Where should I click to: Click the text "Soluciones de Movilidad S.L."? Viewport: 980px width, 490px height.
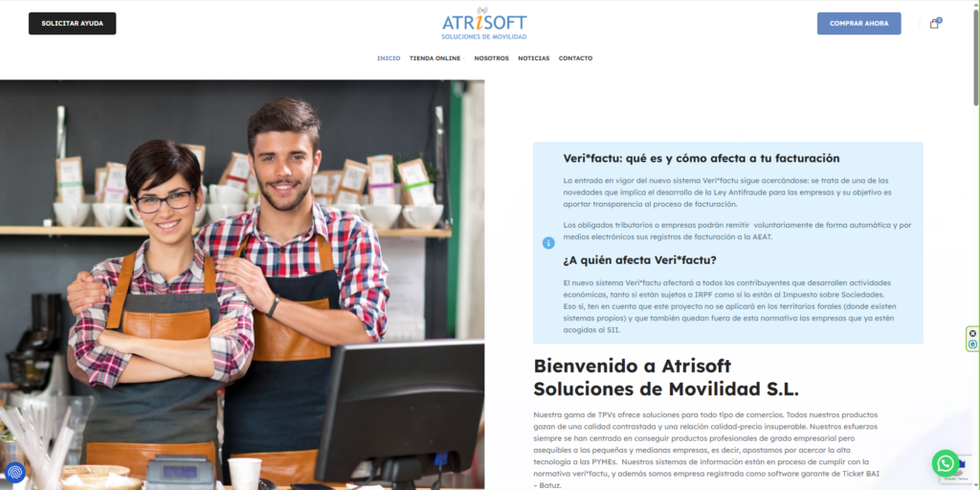click(666, 389)
